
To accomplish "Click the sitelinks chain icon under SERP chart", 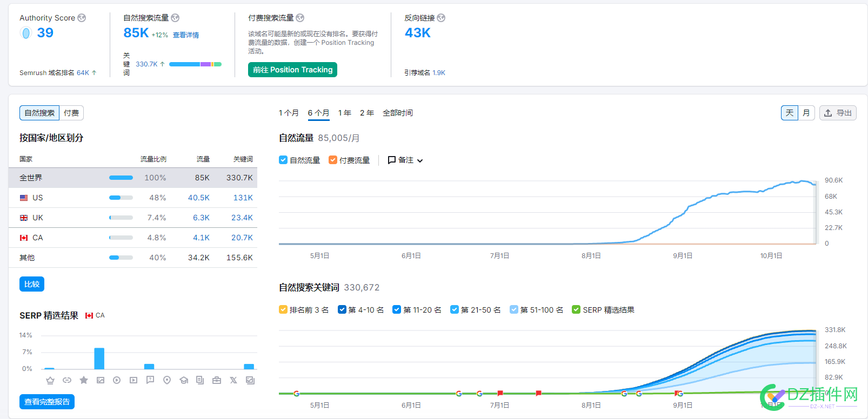I will point(67,380).
